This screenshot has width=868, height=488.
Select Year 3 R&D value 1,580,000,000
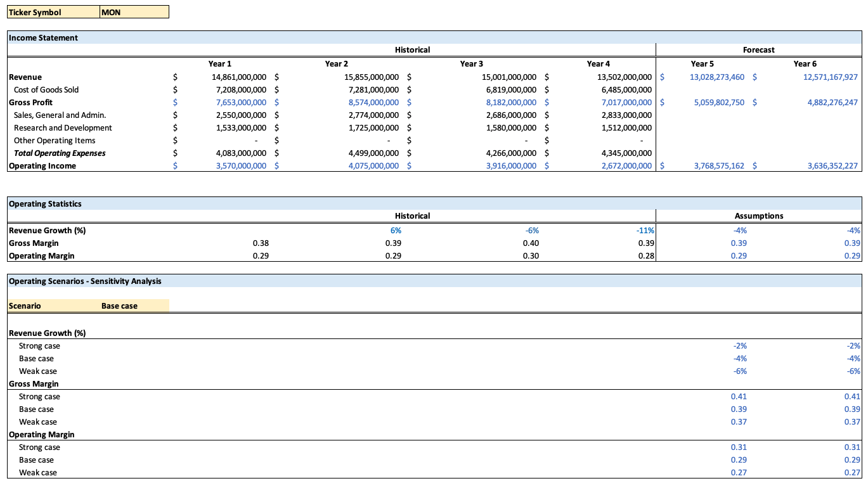(x=511, y=127)
